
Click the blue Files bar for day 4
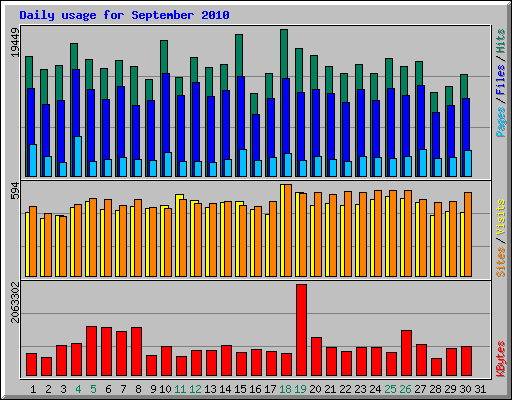point(76,103)
